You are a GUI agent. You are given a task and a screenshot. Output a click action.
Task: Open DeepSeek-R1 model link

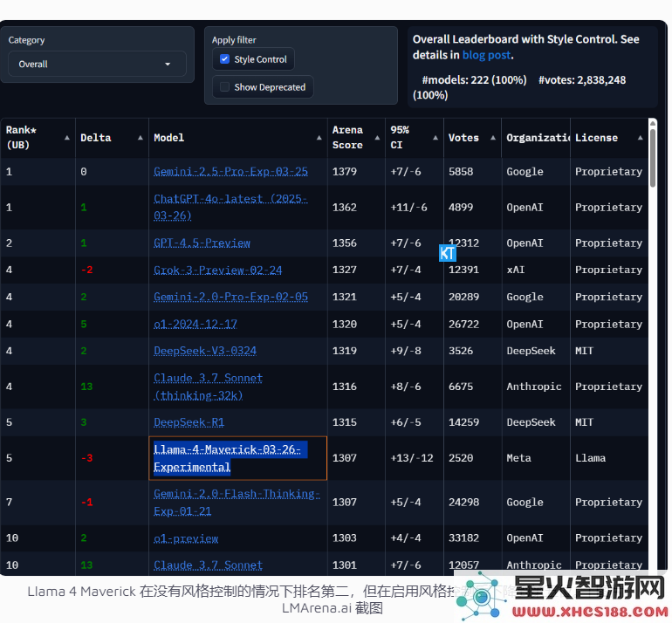(x=189, y=422)
